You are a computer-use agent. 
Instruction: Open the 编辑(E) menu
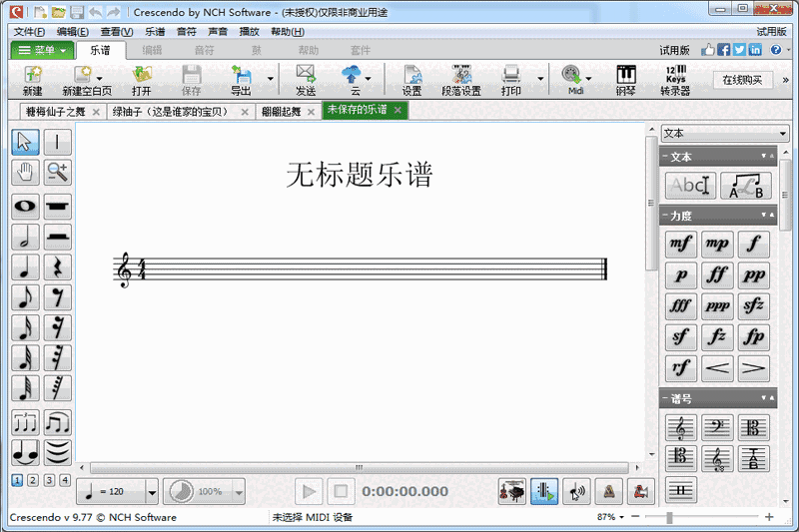pos(73,32)
